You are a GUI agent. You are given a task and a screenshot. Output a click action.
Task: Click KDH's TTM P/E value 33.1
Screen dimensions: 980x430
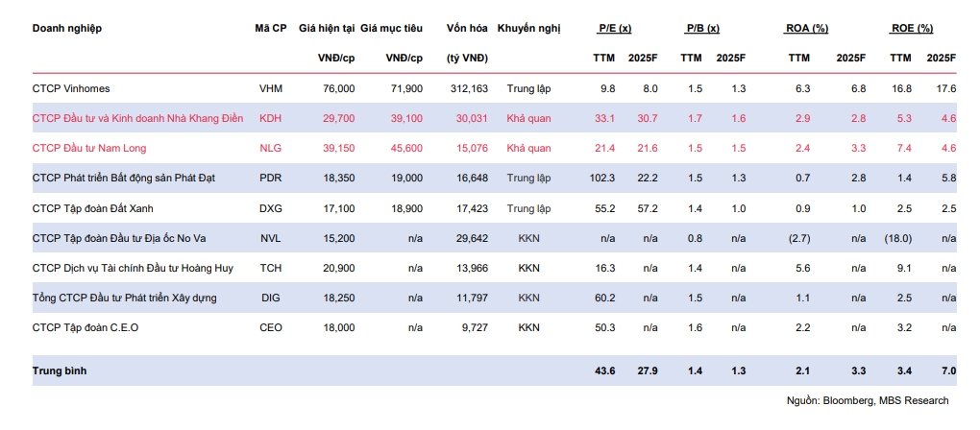605,118
